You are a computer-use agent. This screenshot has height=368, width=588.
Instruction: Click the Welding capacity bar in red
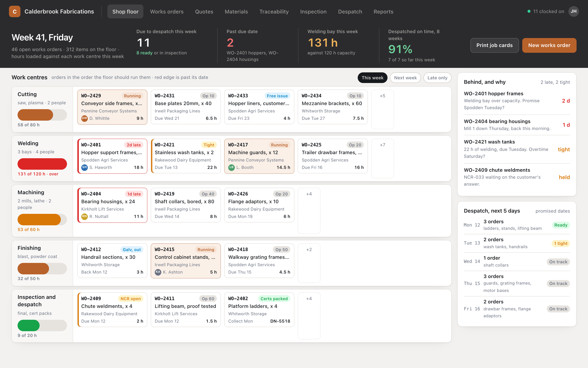(42, 164)
